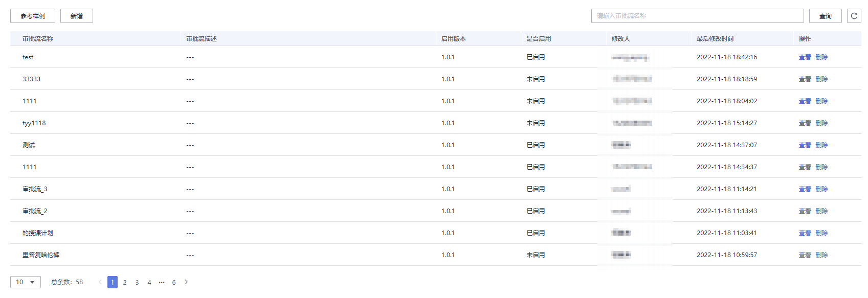Focus the 请输入审批流名称 search field

(698, 16)
